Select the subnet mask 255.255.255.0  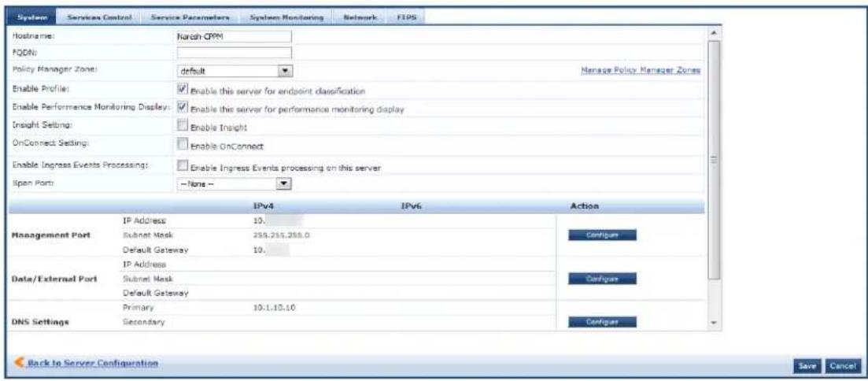tap(280, 235)
